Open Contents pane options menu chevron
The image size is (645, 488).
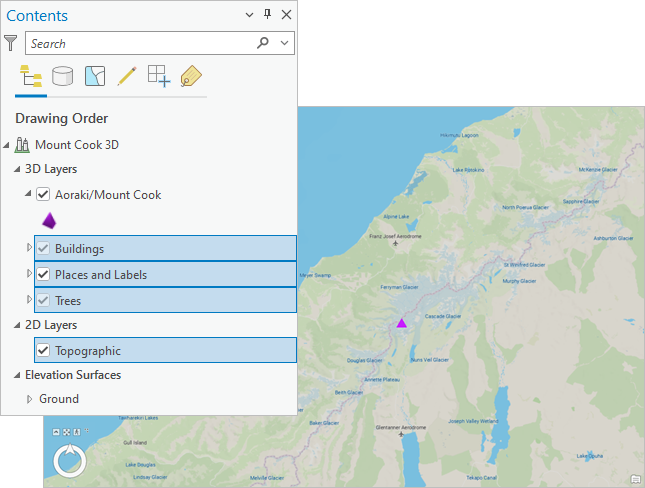coord(249,14)
